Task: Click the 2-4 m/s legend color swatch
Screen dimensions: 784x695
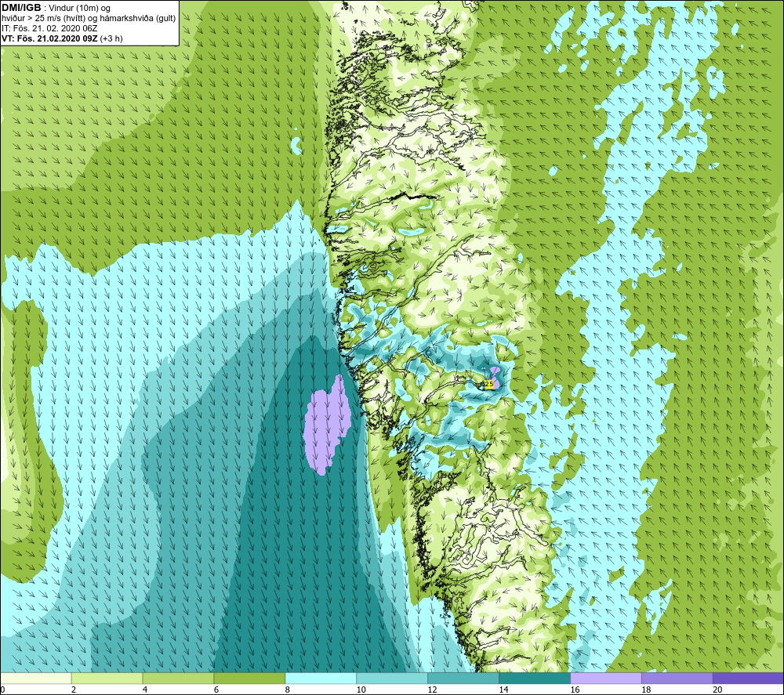Action: [x=107, y=678]
